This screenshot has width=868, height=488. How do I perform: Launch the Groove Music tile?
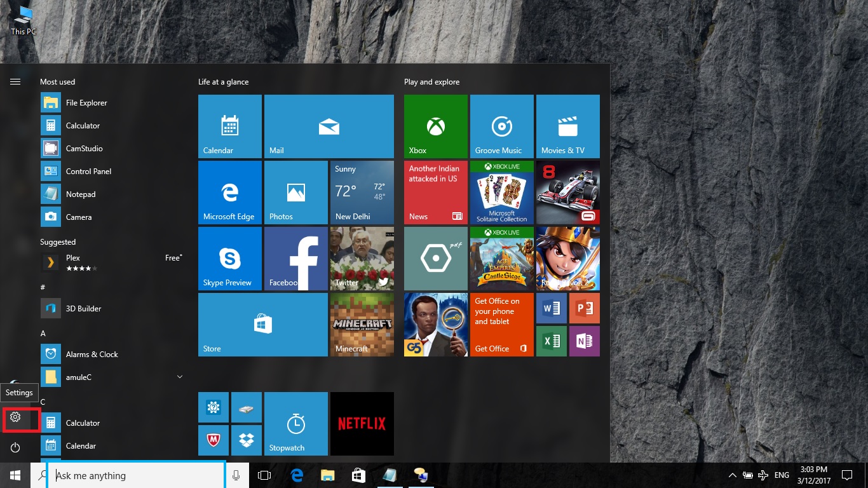coord(501,126)
